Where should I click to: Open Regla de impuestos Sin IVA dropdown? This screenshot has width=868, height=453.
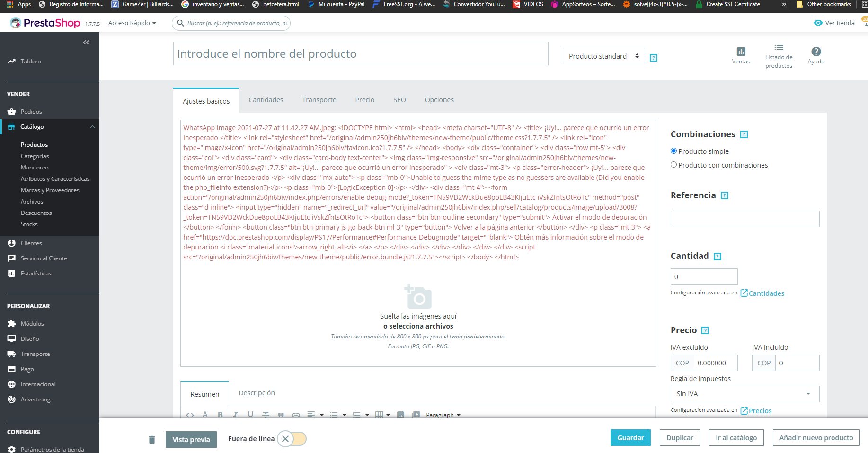point(744,394)
